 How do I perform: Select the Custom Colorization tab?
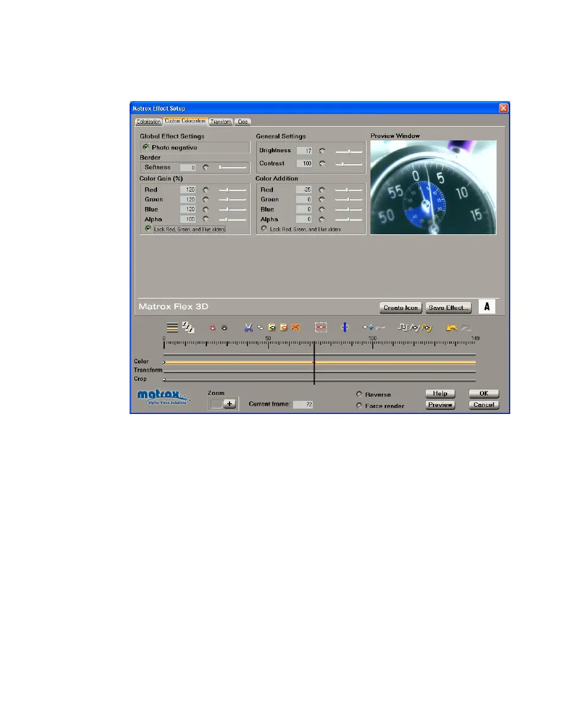tap(186, 121)
